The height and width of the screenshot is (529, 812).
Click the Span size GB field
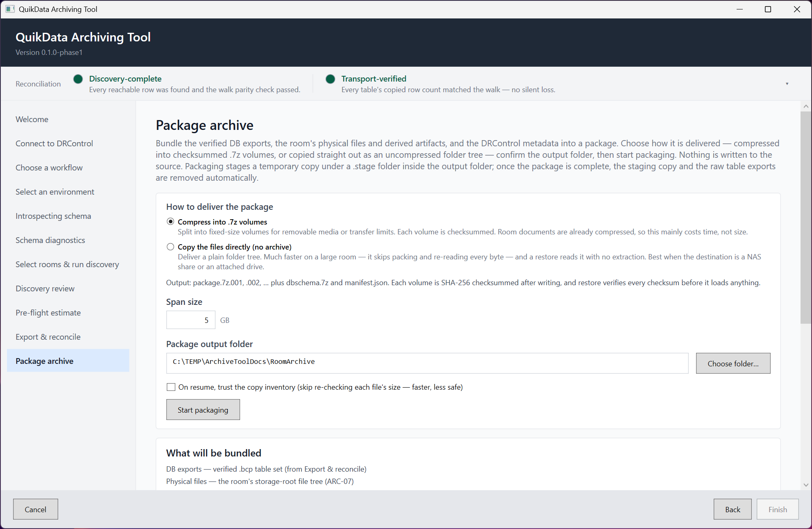(191, 320)
